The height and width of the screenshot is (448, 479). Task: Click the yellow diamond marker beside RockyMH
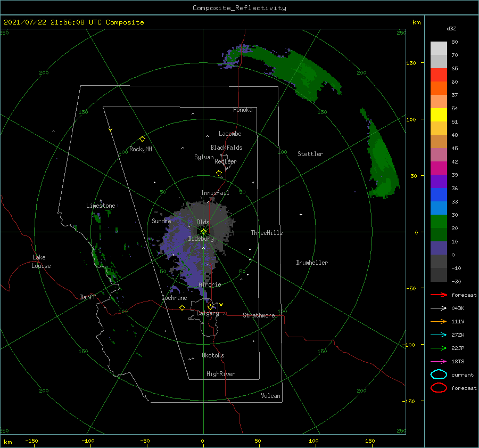(x=142, y=139)
